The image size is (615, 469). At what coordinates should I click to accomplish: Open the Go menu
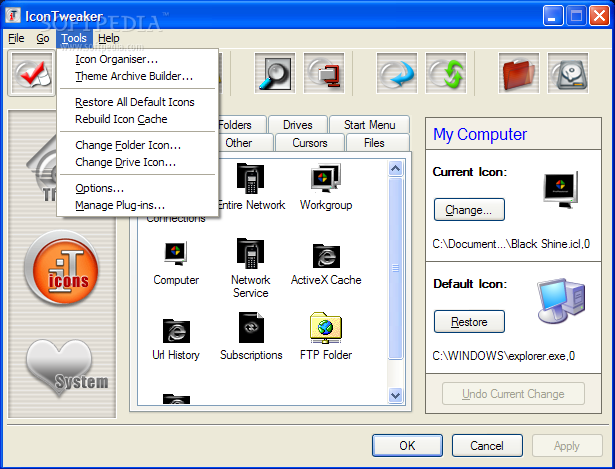pos(43,38)
